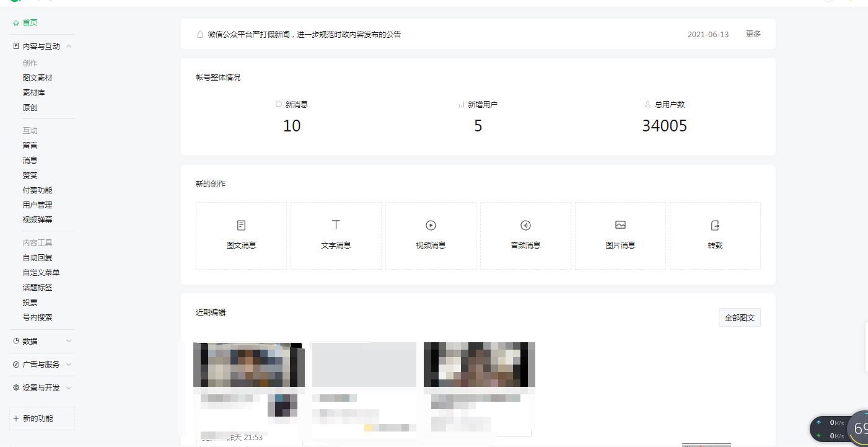Open 自定义菜单 in the sidebar
Screen dimensions: 868x447
(x=42, y=273)
